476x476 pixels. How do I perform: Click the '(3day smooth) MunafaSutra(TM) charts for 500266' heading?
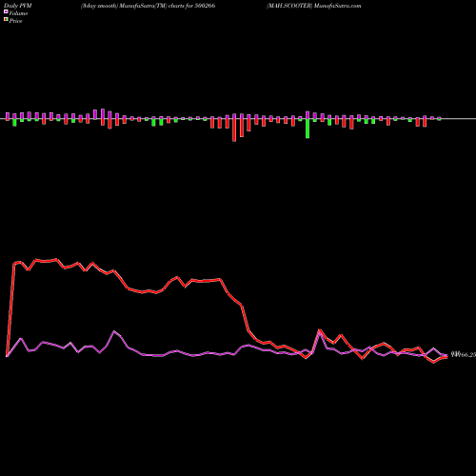click(148, 6)
